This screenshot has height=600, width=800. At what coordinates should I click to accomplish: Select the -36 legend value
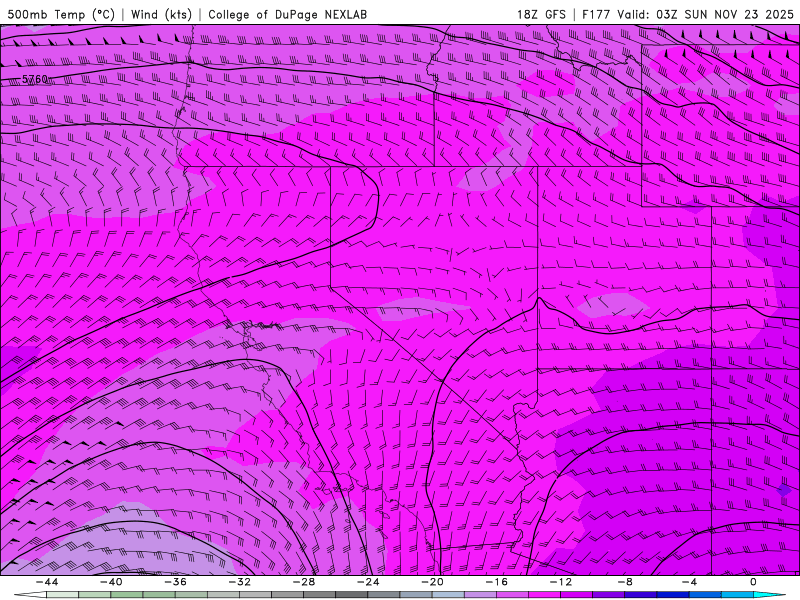(175, 582)
